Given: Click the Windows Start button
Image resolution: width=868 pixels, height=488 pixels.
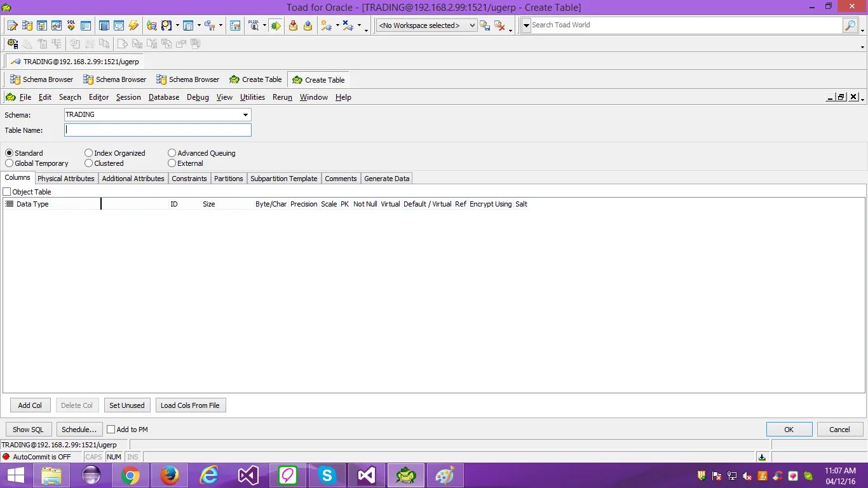Looking at the screenshot, I should click(x=15, y=475).
